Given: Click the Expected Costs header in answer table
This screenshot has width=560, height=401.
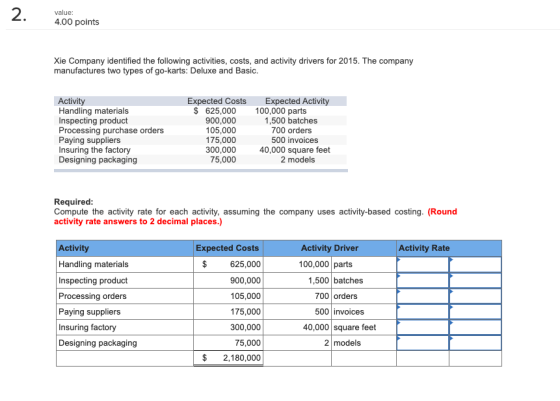Looking at the screenshot, I should coord(228,248).
